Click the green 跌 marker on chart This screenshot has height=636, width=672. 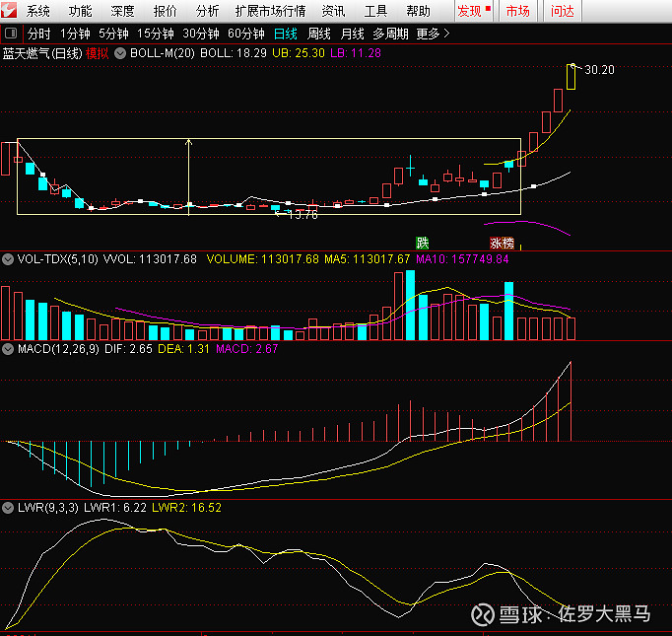tap(422, 244)
